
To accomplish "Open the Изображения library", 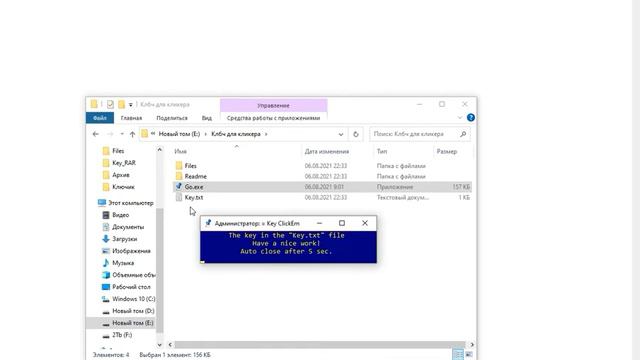I will coord(131,251).
